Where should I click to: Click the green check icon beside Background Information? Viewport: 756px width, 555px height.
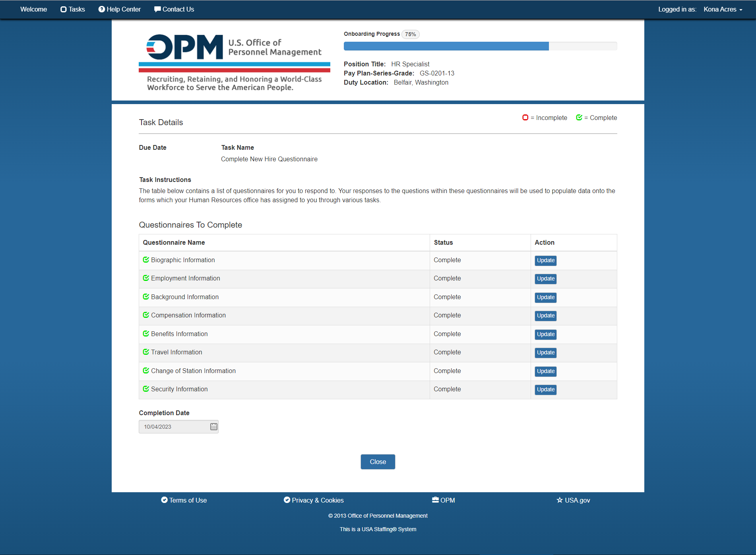click(146, 297)
